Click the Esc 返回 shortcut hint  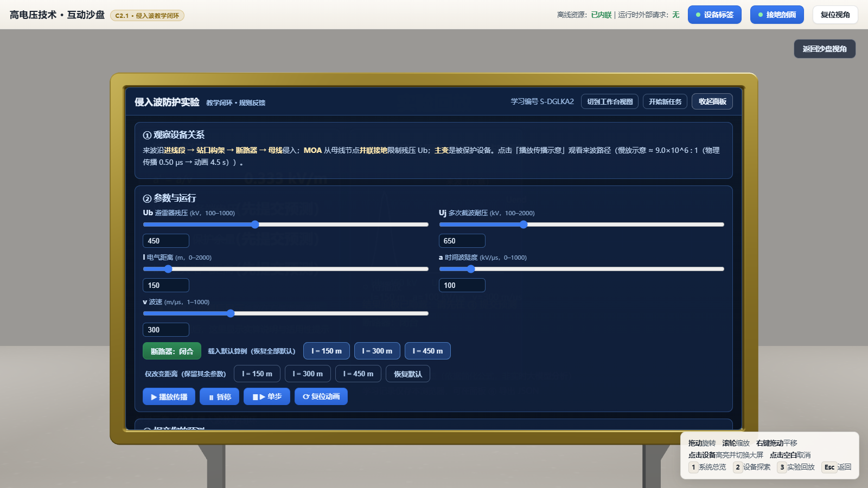coord(837,467)
